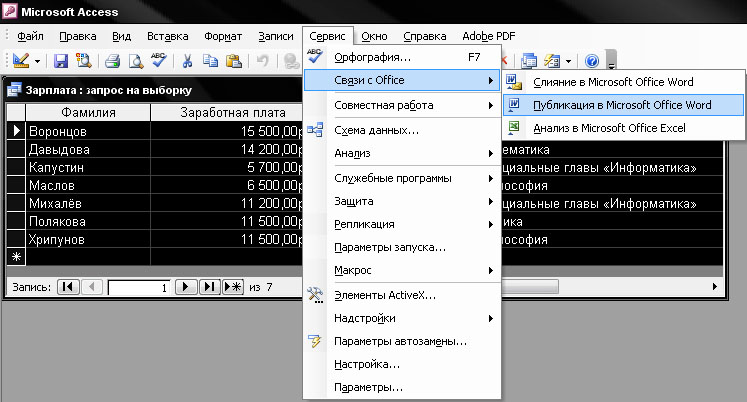The image size is (747, 402).
Task: Open the New Object dropdown arrow
Action: [568, 61]
